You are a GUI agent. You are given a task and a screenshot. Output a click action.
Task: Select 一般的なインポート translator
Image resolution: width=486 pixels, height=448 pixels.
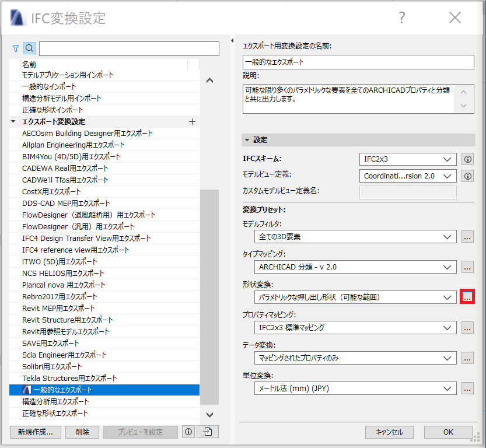point(104,87)
